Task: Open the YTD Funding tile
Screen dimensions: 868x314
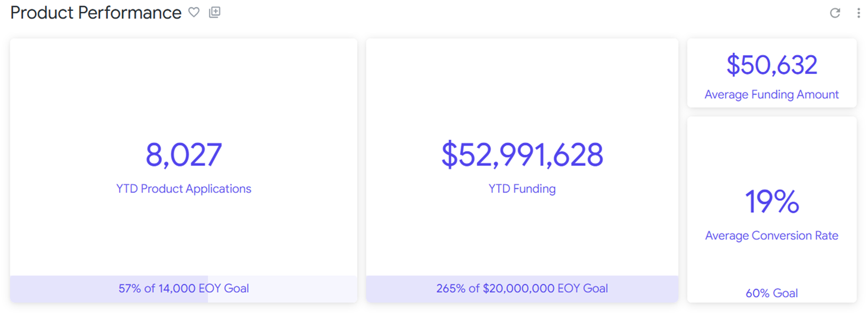Action: coord(522,95)
